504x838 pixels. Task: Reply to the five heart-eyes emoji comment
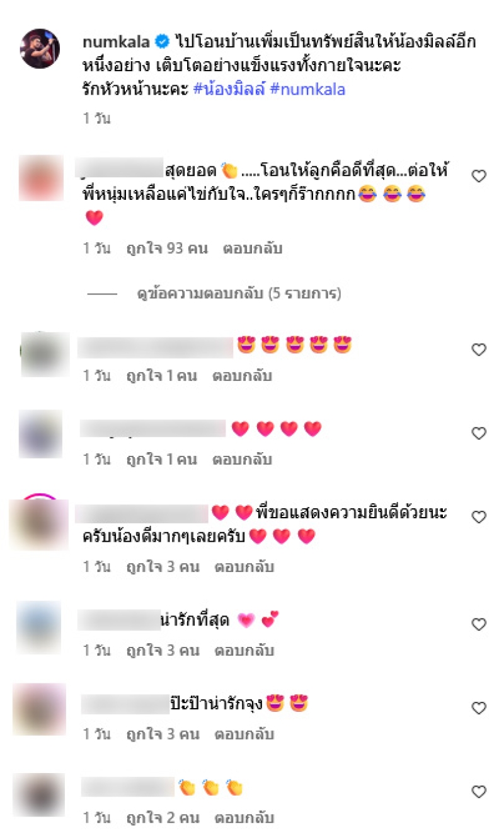coord(242,376)
